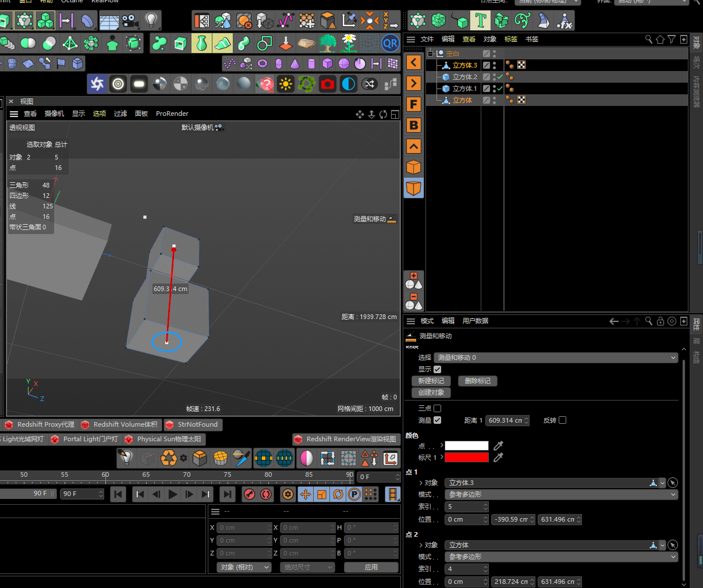
Task: Select the camera object tool icon
Action: 130,22
